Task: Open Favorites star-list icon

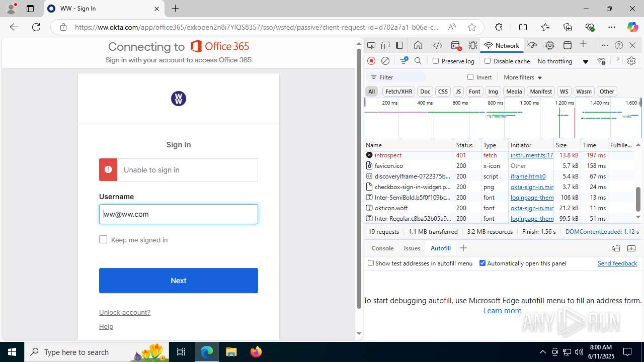Action: point(545,27)
